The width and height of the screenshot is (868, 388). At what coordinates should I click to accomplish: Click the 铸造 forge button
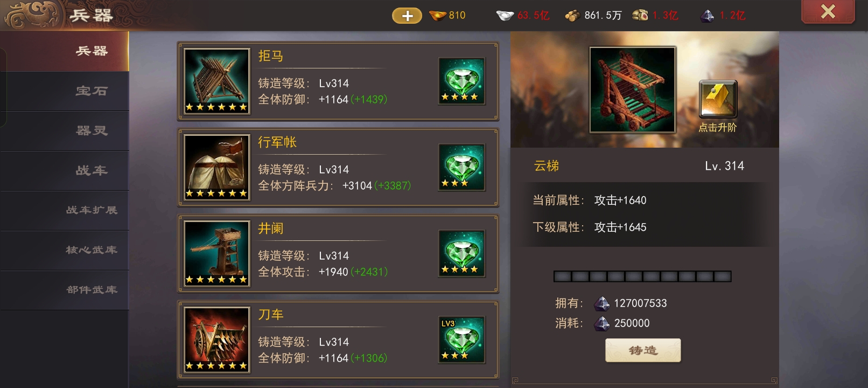(643, 350)
